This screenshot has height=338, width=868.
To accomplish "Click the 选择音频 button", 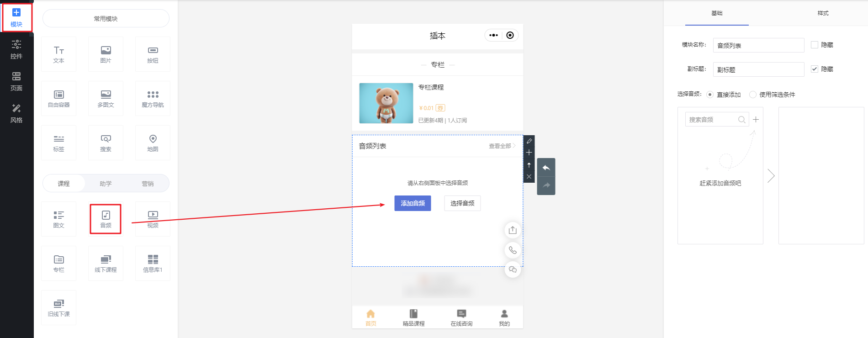I will [462, 203].
